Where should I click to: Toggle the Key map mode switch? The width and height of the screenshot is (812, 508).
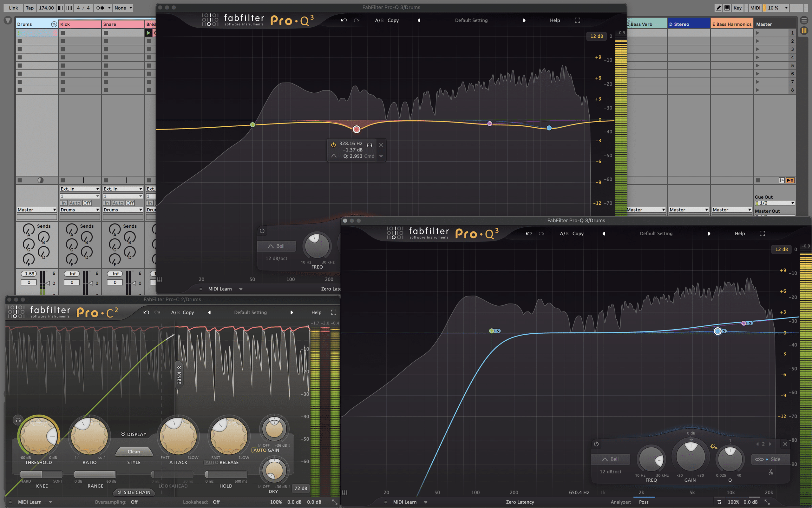(737, 8)
